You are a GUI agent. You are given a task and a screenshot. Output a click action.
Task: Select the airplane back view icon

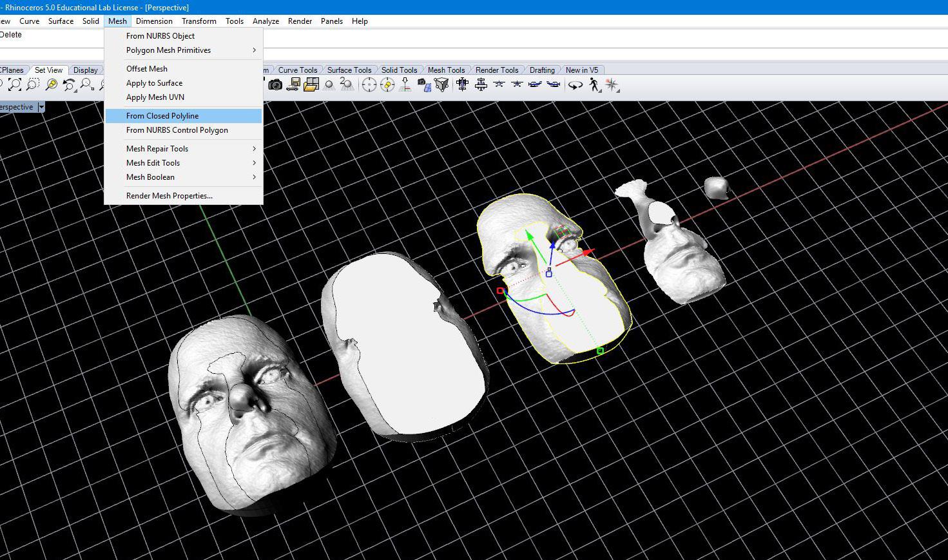click(517, 84)
